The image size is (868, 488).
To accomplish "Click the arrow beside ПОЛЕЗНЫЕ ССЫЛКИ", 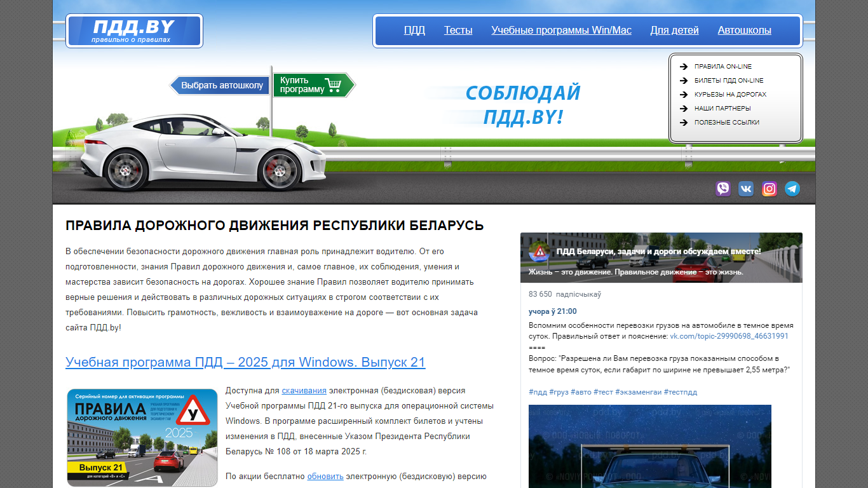I will pos(684,123).
